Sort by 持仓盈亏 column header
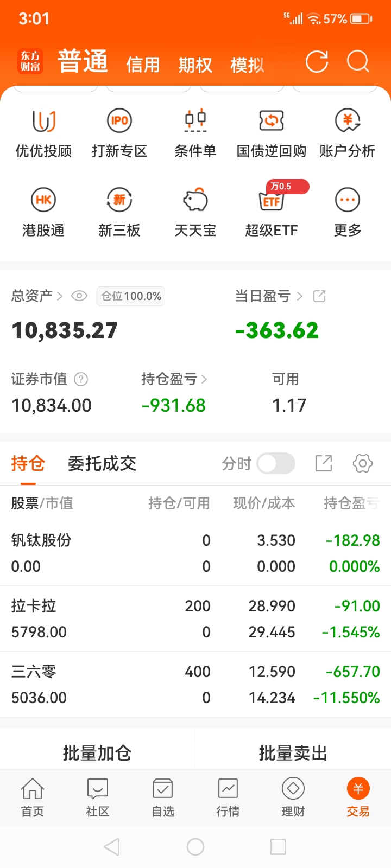The height and width of the screenshot is (868, 391). pyautogui.click(x=351, y=503)
